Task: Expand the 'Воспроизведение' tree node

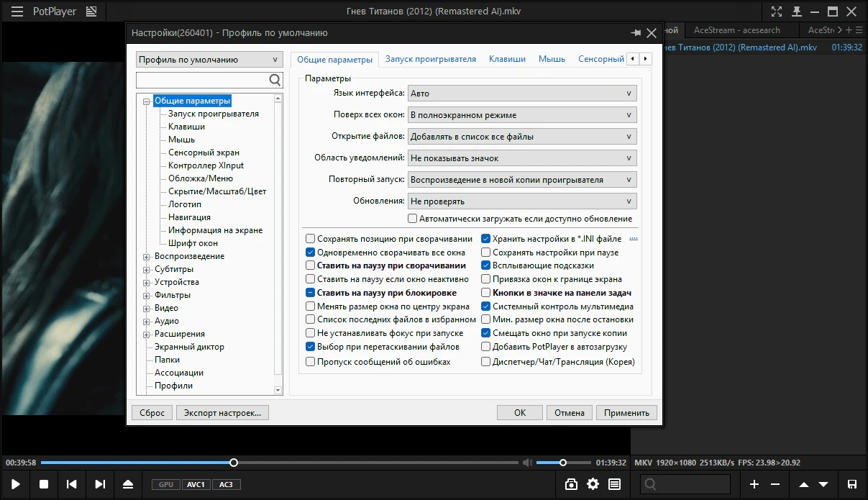Action: 147,256
